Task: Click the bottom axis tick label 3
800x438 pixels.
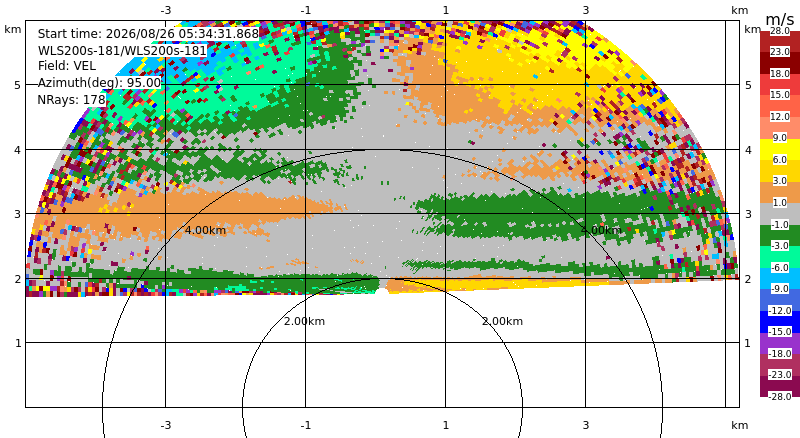Action: click(586, 425)
